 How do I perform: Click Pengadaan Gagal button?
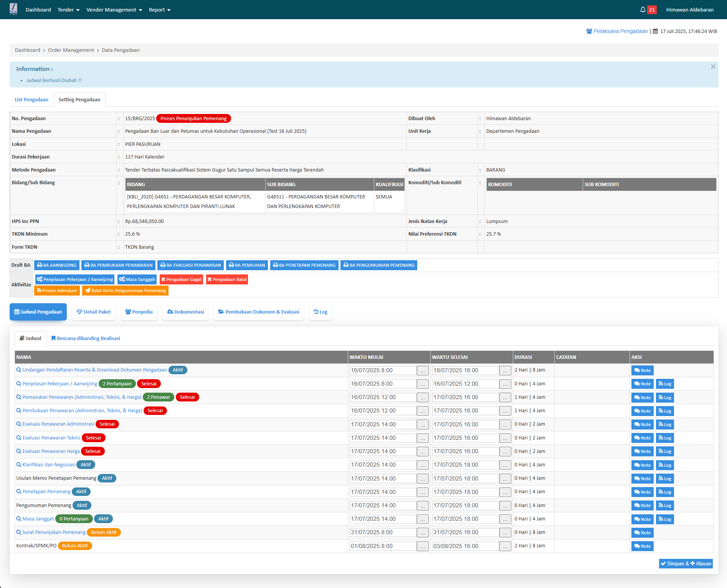[181, 279]
